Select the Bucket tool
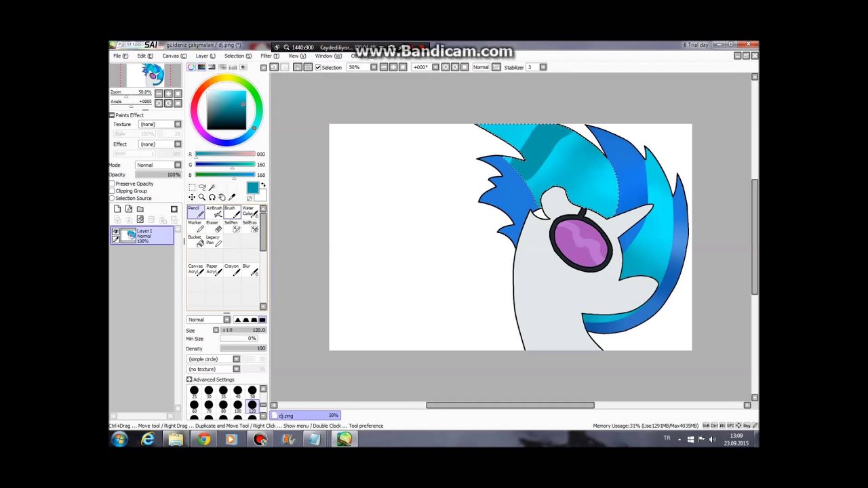The image size is (868, 488). (x=196, y=241)
